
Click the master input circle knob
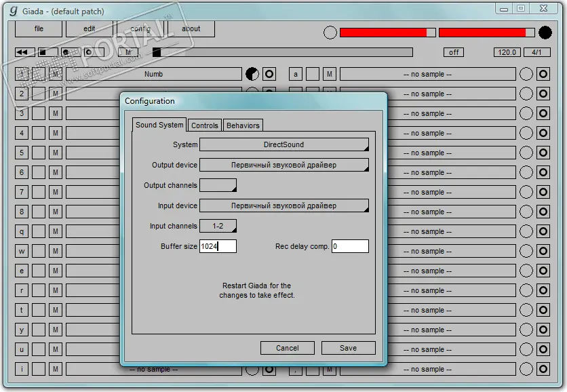(330, 33)
